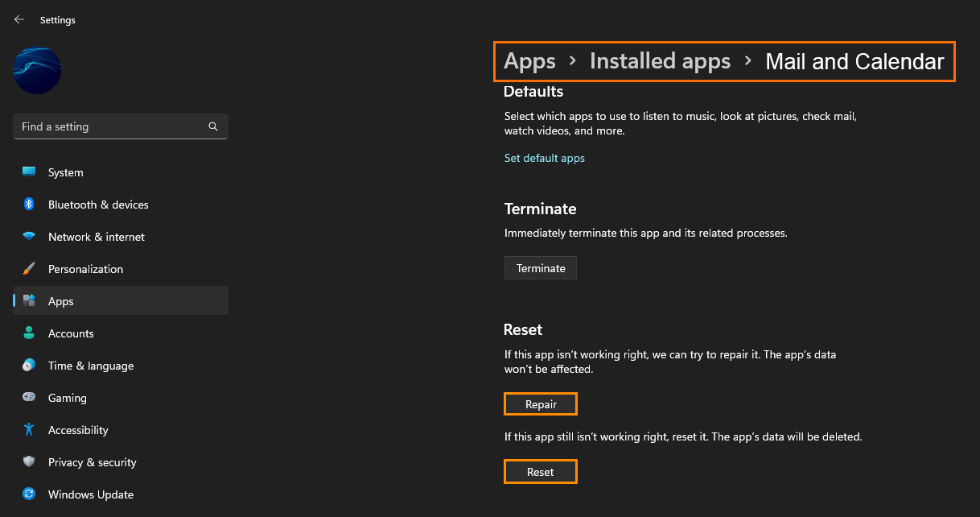Viewport: 980px width, 517px height.
Task: Click the Terminate button
Action: click(x=541, y=268)
